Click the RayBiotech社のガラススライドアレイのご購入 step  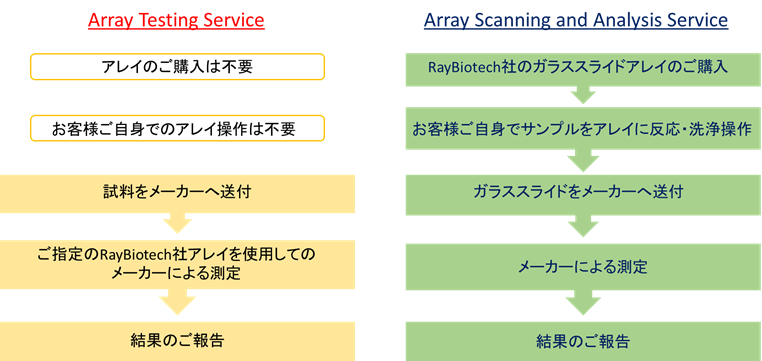pos(583,69)
